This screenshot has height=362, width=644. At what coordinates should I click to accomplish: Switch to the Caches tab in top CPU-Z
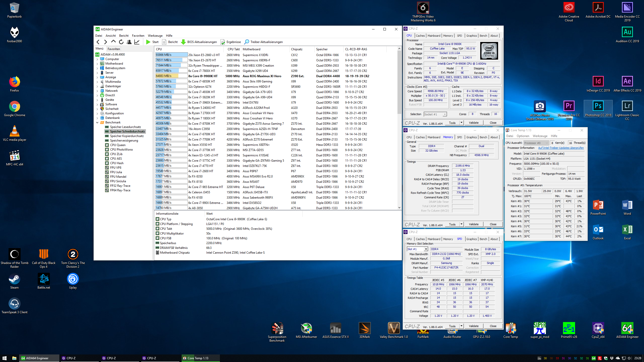click(420, 36)
